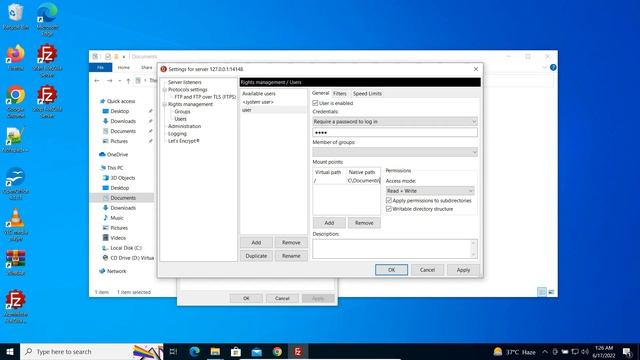
Task: Open the Share ribbon tab in Explorer
Action: pyautogui.click(x=146, y=67)
